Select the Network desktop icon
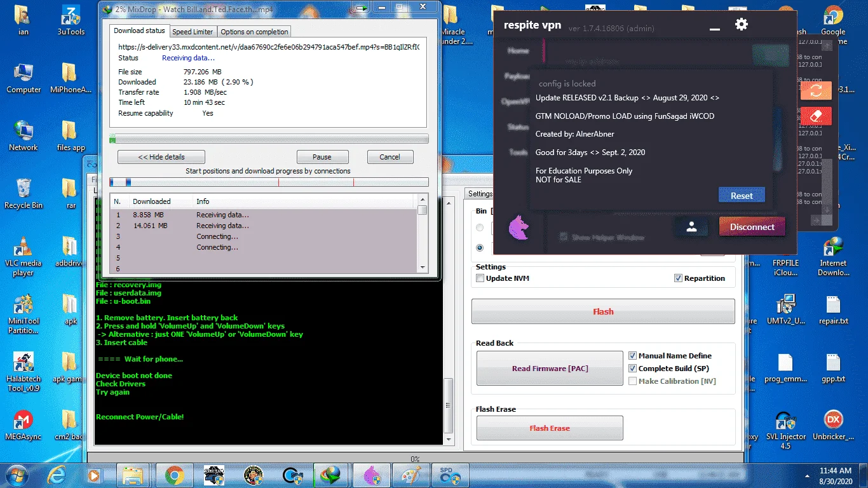Image resolution: width=868 pixels, height=488 pixels. [24, 135]
